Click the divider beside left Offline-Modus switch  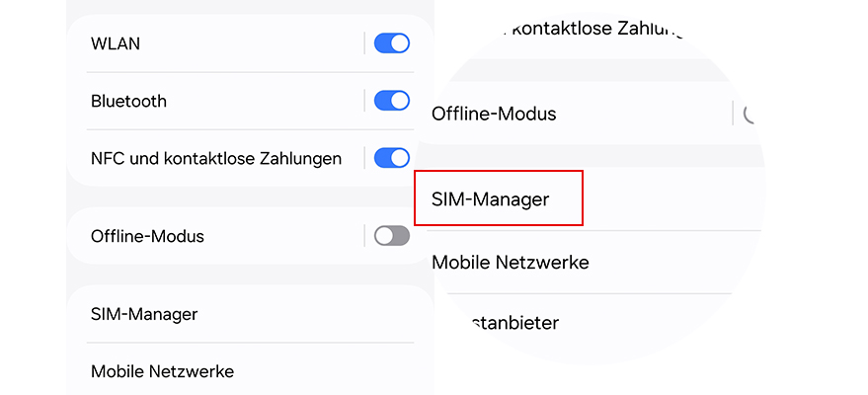(363, 236)
